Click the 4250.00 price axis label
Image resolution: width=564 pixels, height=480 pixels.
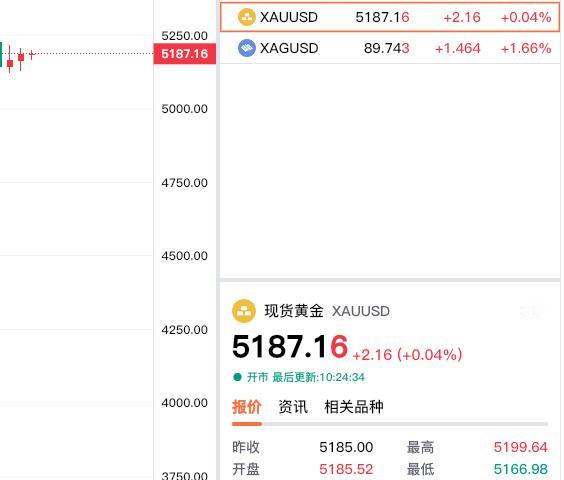(185, 330)
